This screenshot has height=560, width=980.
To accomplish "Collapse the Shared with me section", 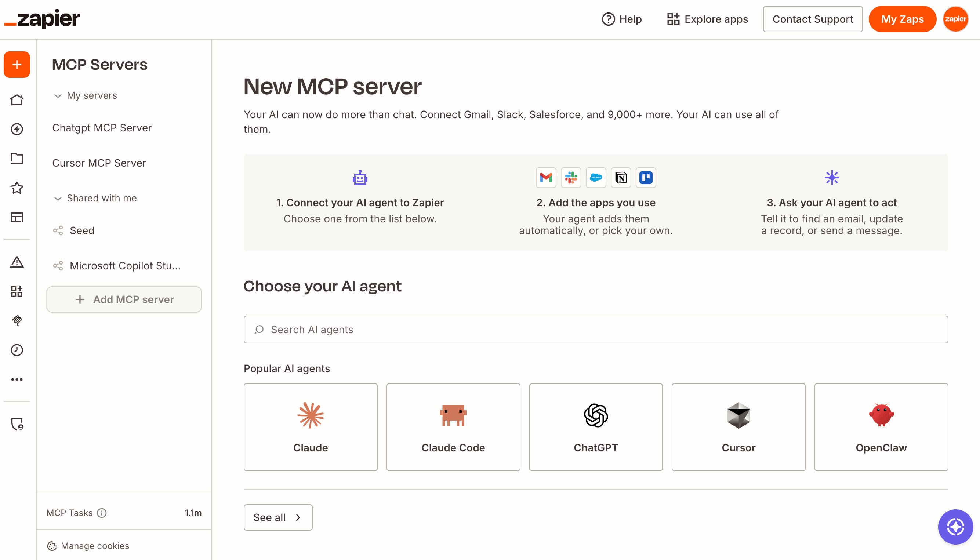I will point(95,198).
